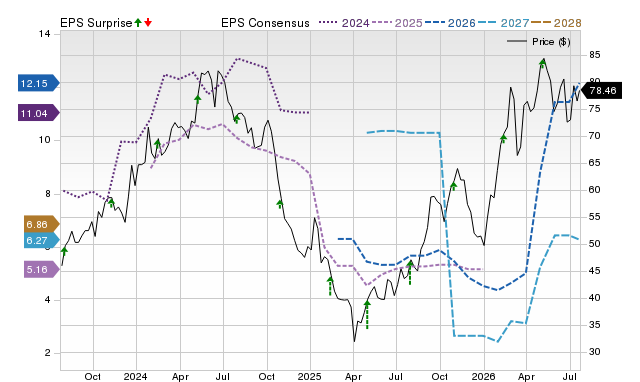The image size is (640, 382).
Task: Click the Jul label following 2026
Action: point(570,376)
